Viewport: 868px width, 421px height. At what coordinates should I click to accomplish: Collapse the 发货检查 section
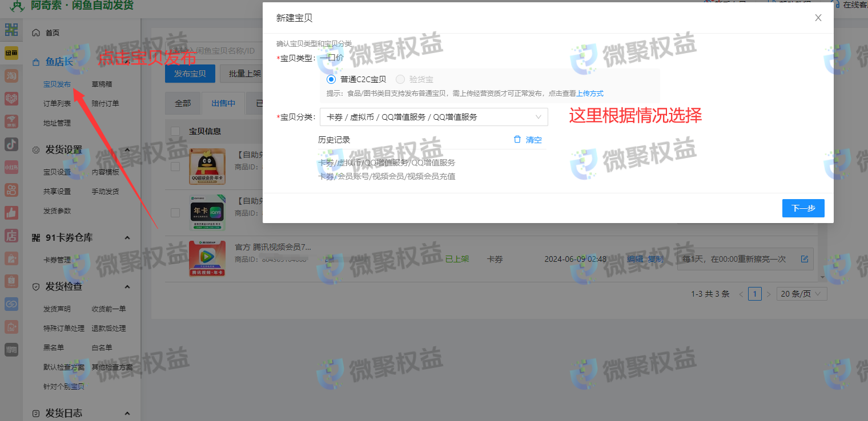pos(127,287)
